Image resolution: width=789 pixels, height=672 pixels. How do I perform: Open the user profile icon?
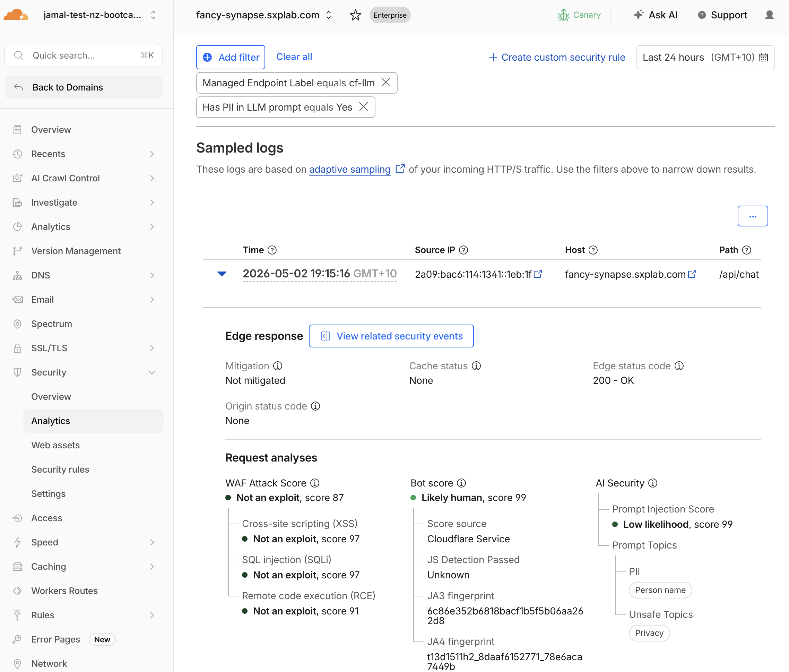pos(770,15)
